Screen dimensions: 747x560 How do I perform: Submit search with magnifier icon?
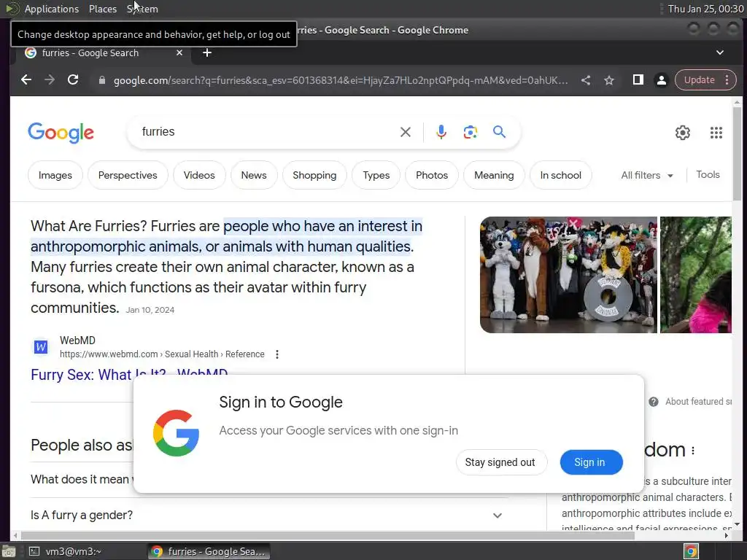point(499,131)
